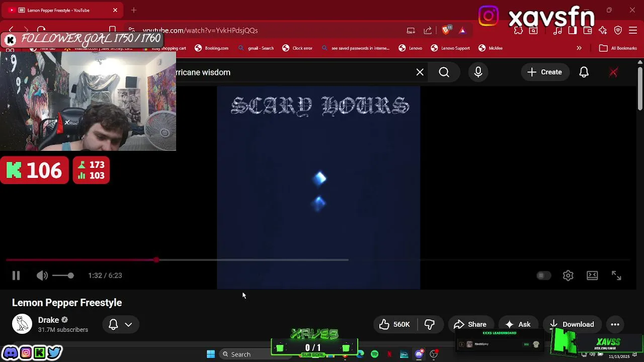Click the Share button under the video
This screenshot has width=644, height=362.
470,324
